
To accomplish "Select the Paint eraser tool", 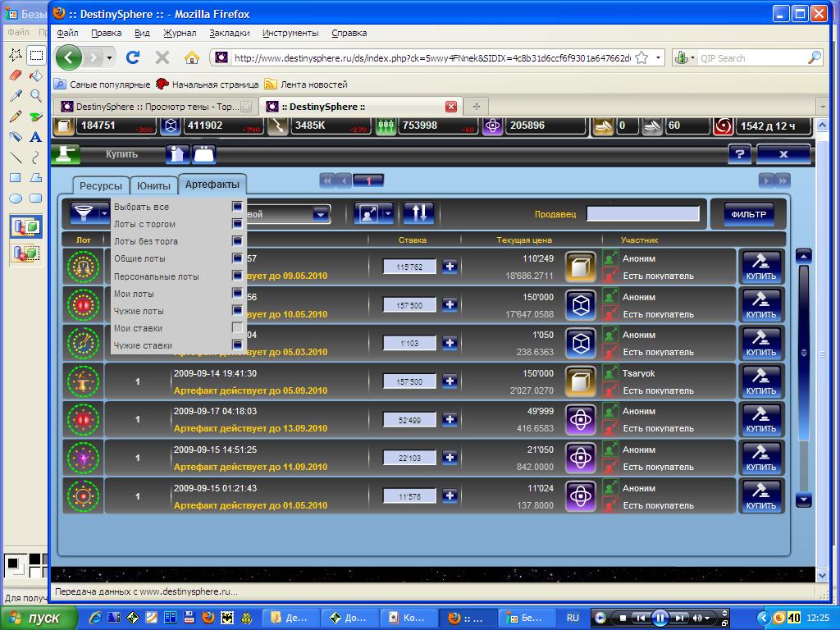I will [16, 75].
